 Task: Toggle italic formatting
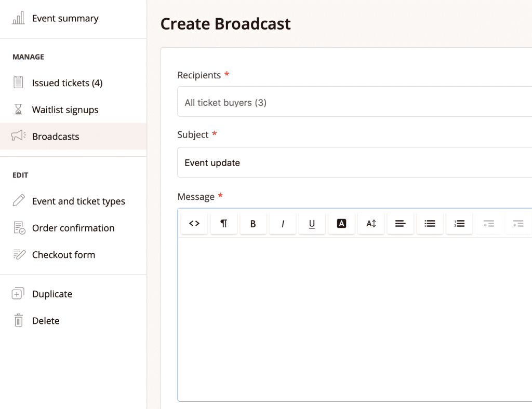(x=283, y=223)
